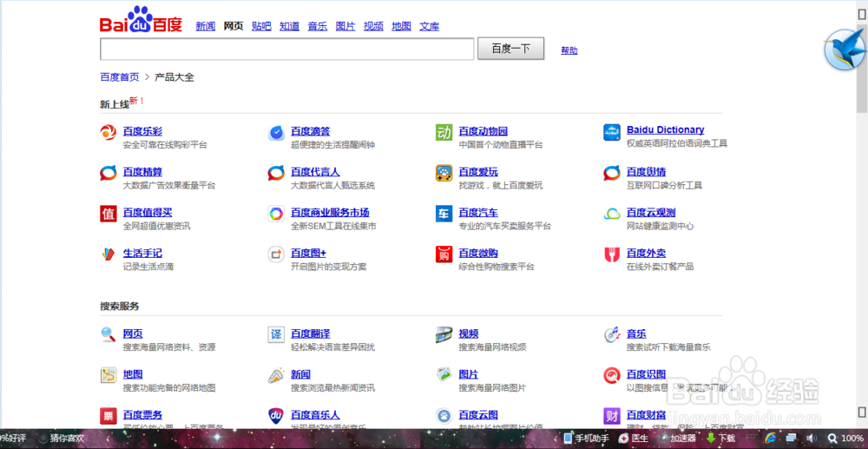Open the 视频 tab in top navigation
The height and width of the screenshot is (449, 868).
(x=373, y=26)
